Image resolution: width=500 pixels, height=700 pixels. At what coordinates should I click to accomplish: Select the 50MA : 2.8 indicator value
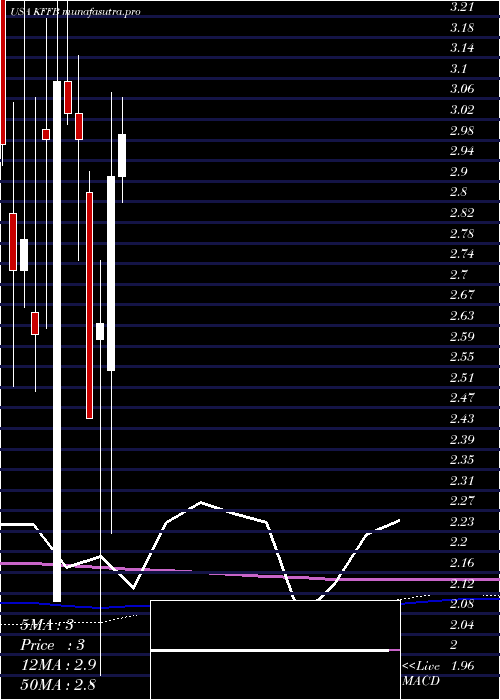point(60,683)
